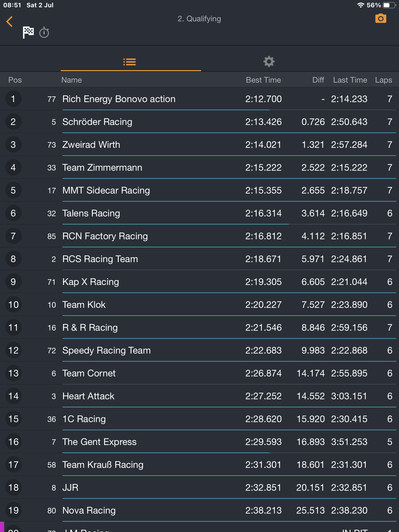Screen dimensions: 399x532
Task: Sort by Best Time column header
Action: point(263,80)
